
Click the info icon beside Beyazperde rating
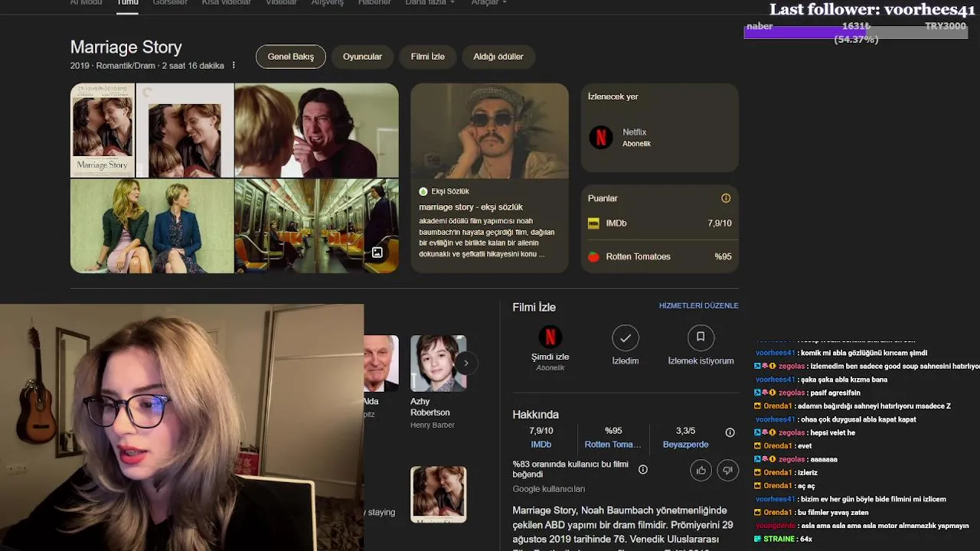click(730, 432)
